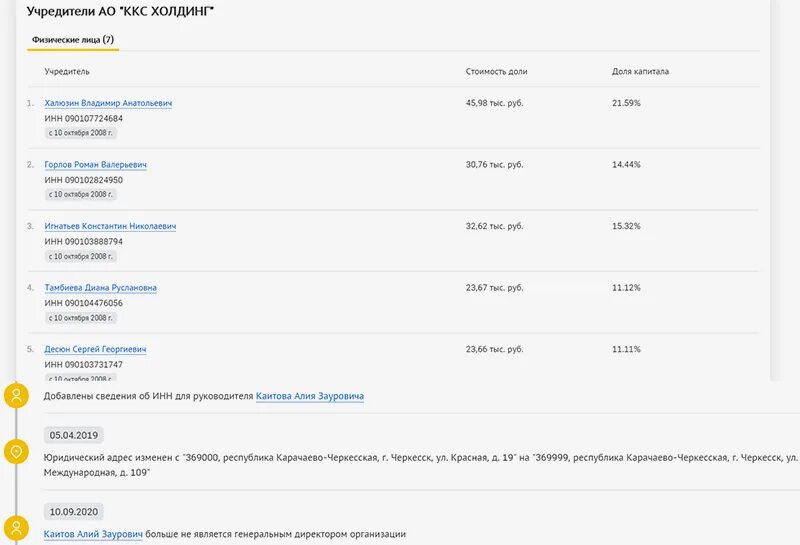Follow the Каитова Алия Зауровича link
Viewport: 800px width, 545px height.
click(310, 396)
